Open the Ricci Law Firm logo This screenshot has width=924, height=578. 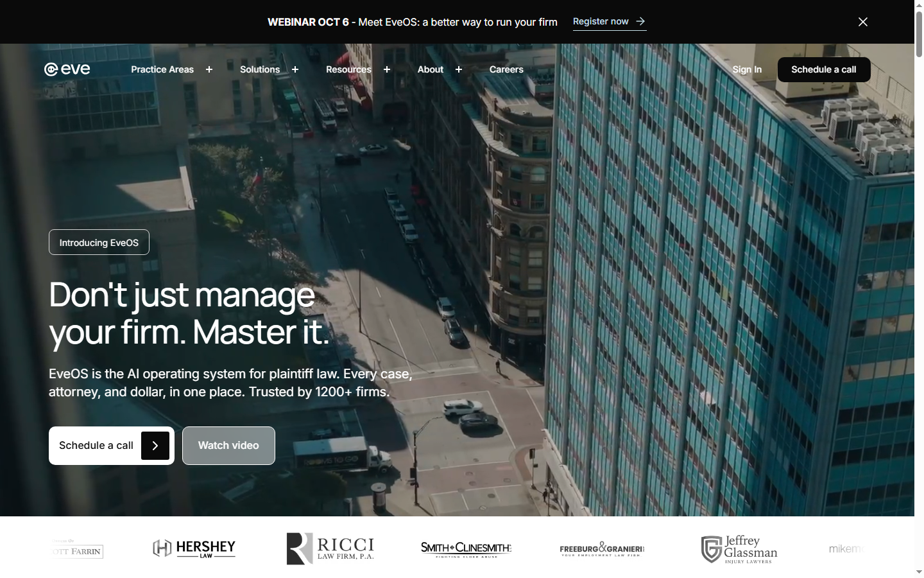tap(330, 548)
